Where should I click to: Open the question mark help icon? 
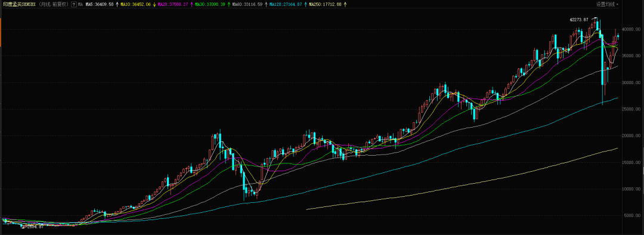tap(73, 4)
